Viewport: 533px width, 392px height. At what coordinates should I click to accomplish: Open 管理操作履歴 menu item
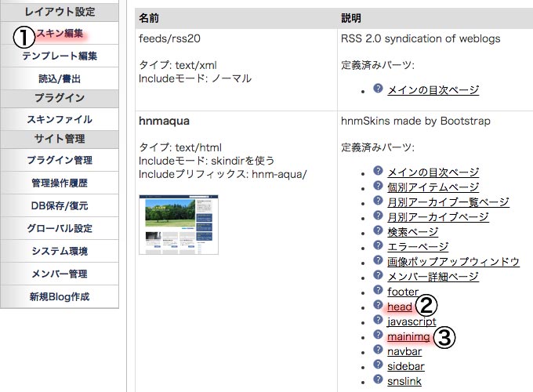click(60, 183)
